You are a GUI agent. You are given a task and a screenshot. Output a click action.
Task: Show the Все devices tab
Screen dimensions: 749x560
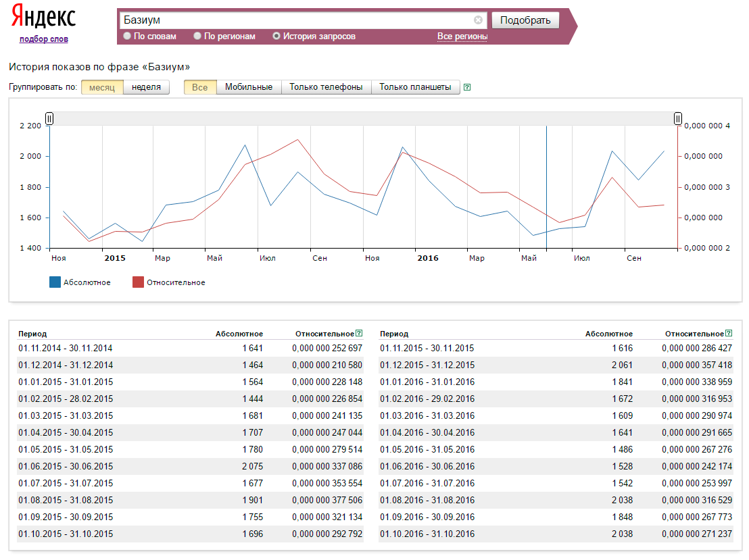[200, 87]
